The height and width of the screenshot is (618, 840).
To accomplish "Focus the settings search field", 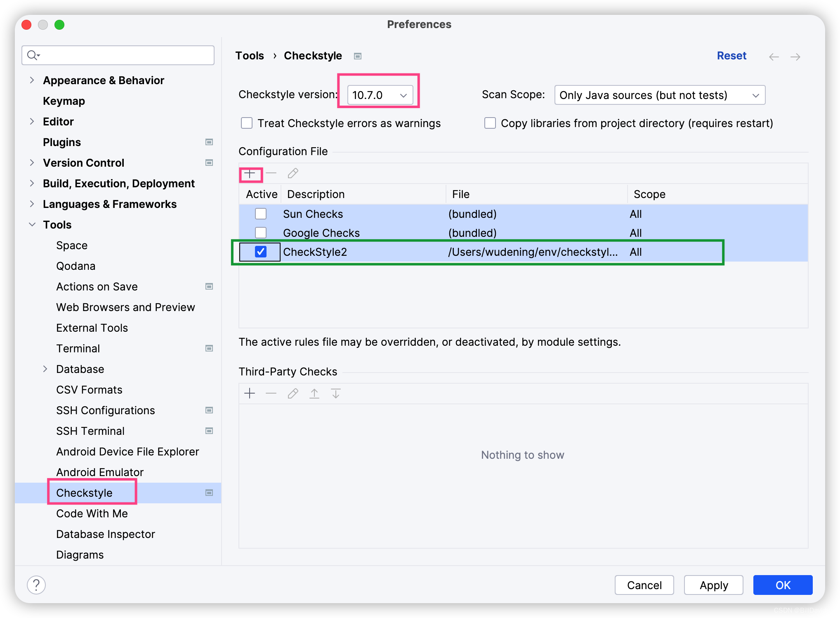I will [x=118, y=55].
